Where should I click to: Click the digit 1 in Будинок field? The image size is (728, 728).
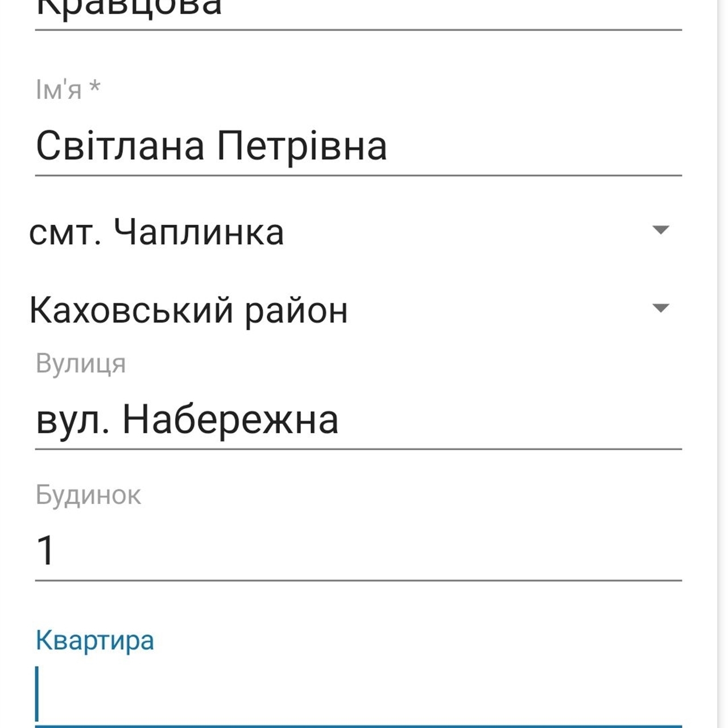(x=45, y=551)
